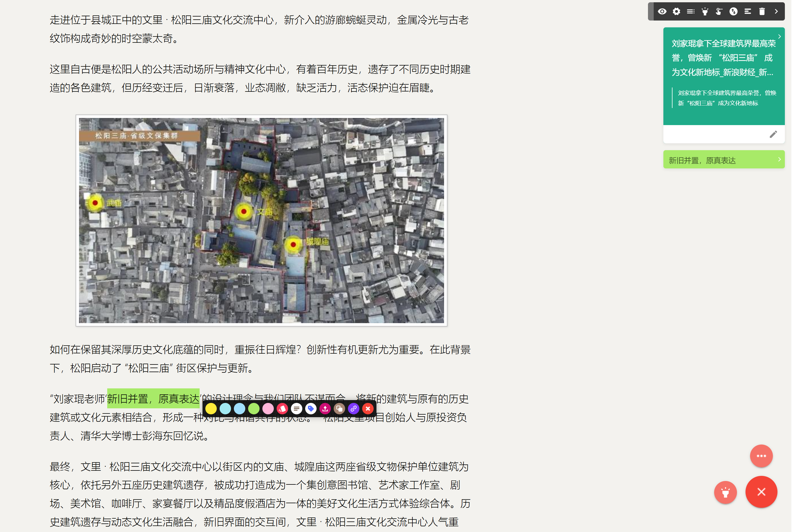The height and width of the screenshot is (532, 792).
Task: Open the highlights list icon in toolbar
Action: click(x=691, y=11)
